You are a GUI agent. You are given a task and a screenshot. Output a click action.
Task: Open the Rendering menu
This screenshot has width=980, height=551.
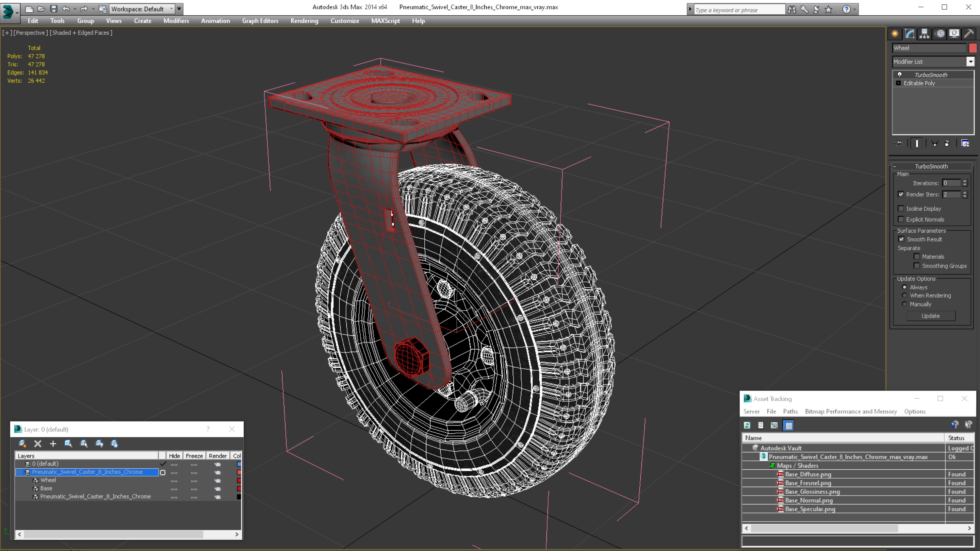tap(304, 21)
